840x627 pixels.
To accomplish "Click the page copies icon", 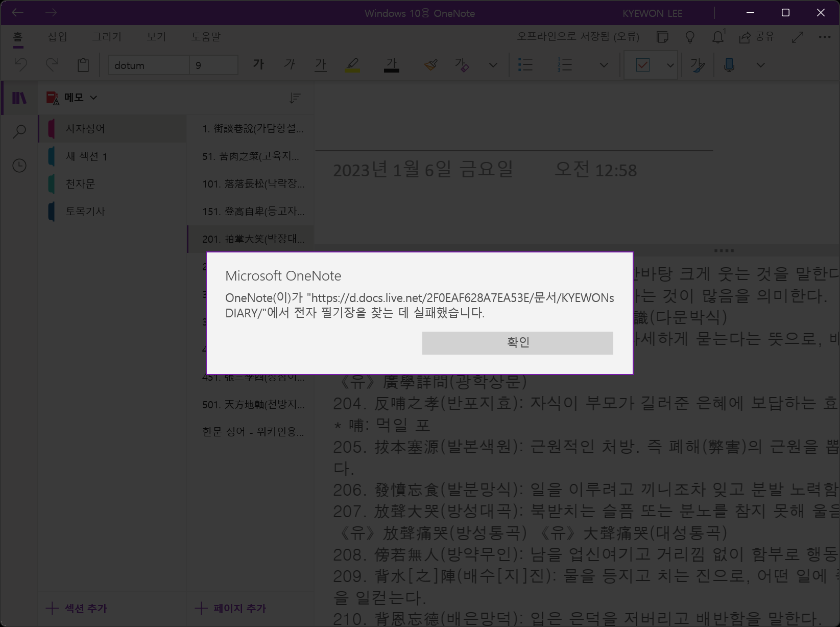I will 662,37.
